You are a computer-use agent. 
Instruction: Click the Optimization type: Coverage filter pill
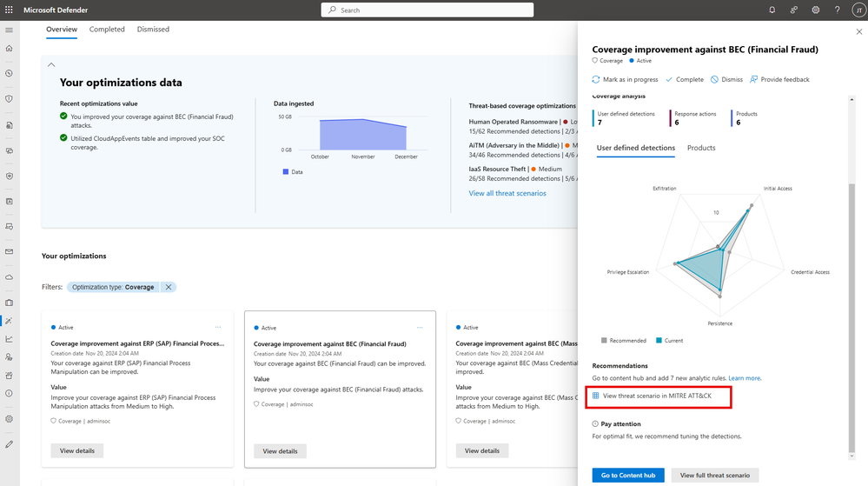(x=113, y=287)
